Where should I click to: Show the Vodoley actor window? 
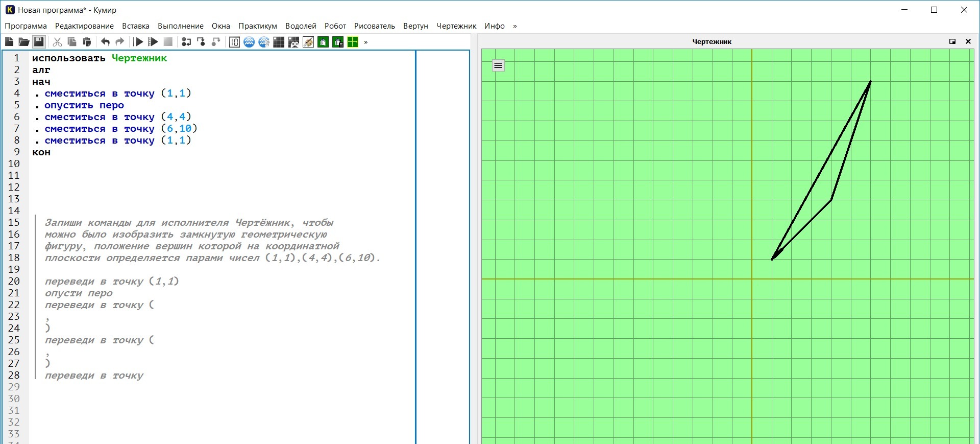tap(249, 42)
